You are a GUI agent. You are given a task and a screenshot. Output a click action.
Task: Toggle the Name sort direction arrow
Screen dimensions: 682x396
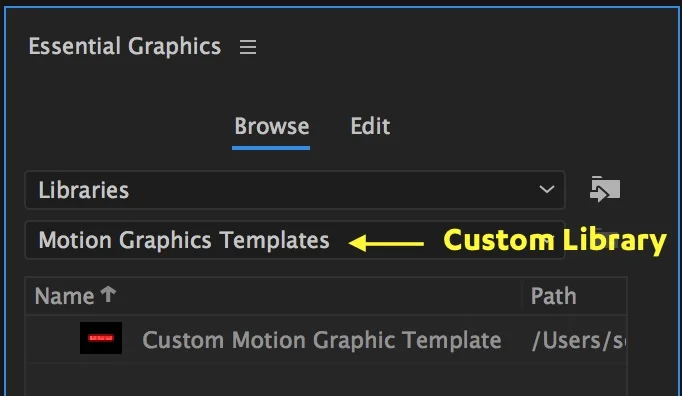108,295
